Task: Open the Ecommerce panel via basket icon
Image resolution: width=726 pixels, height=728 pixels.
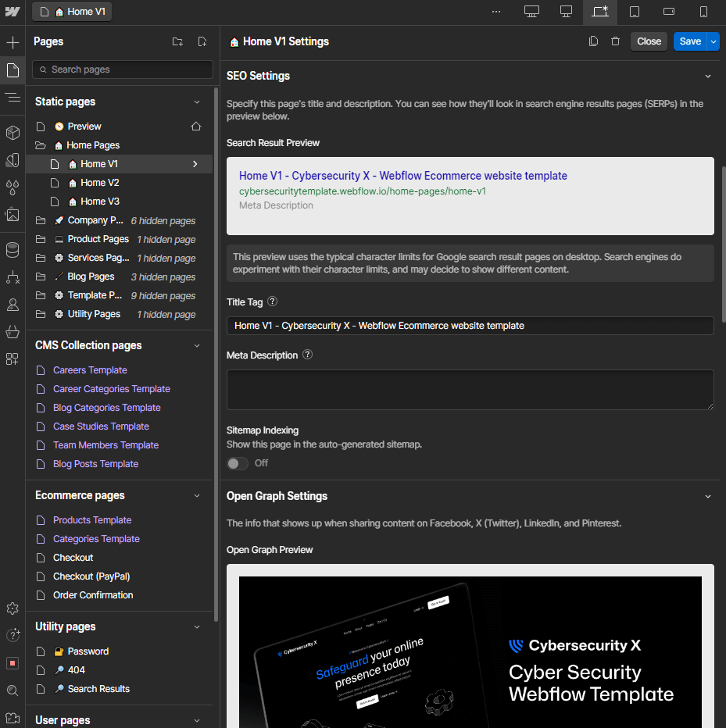Action: click(x=13, y=332)
